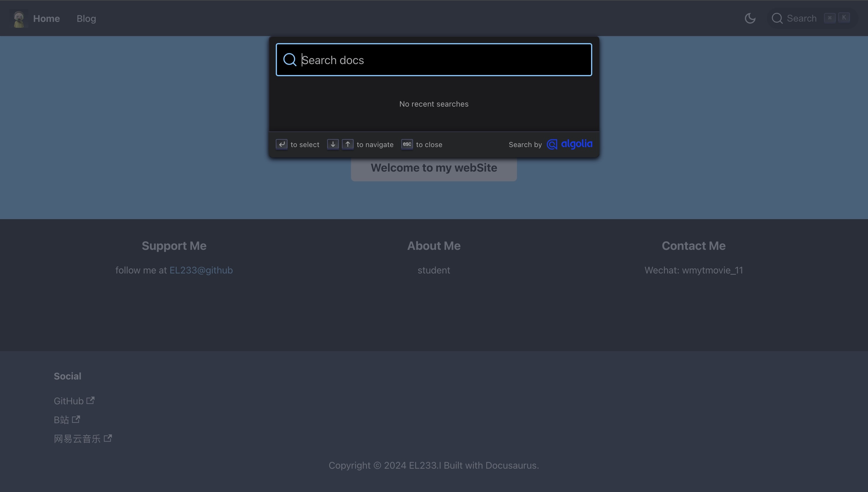The image size is (868, 492).
Task: Click the external link icon beside 网易云音乐
Action: 108,438
